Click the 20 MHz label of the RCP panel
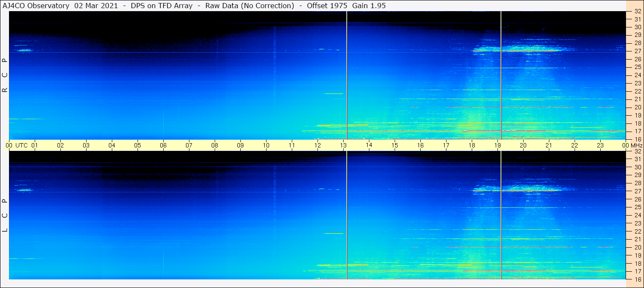This screenshot has height=288, width=644. (x=638, y=107)
